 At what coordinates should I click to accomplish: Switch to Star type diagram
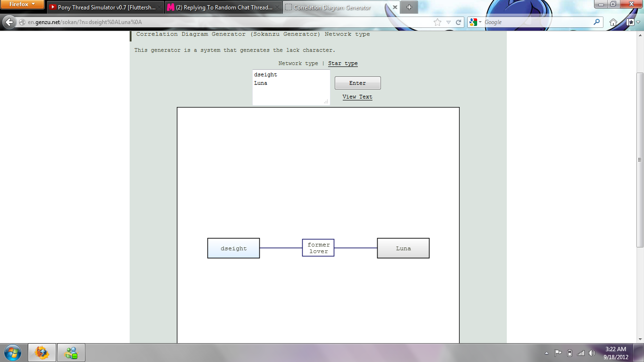click(x=343, y=63)
